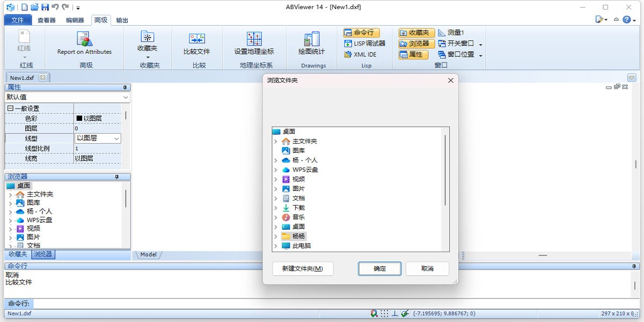Screen dimensions: 644x322
Task: Collapse the ribbon with the up caret
Action: [616, 20]
